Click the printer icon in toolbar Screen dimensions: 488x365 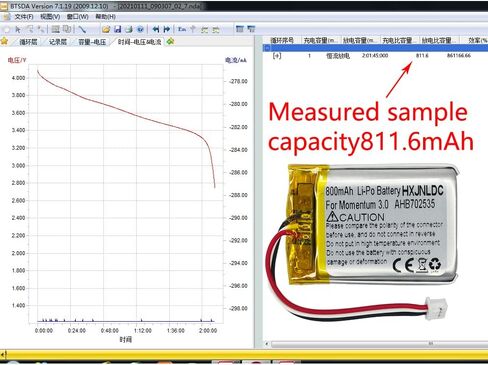click(x=129, y=30)
